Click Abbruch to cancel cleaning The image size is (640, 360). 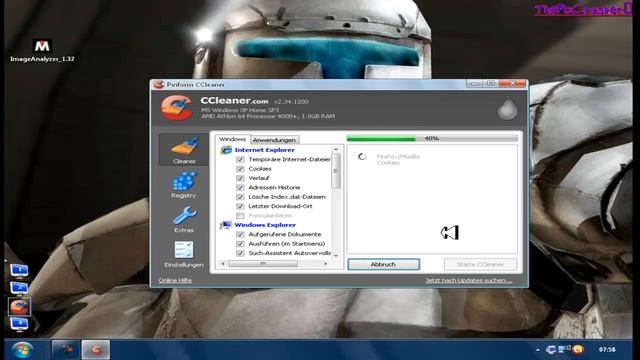pos(383,264)
